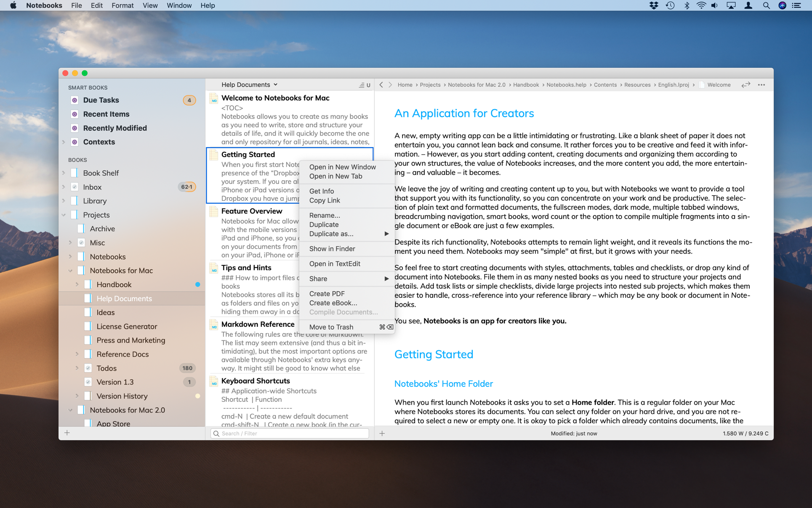The height and width of the screenshot is (508, 812).
Task: Select Open in New Window option
Action: [x=342, y=167]
